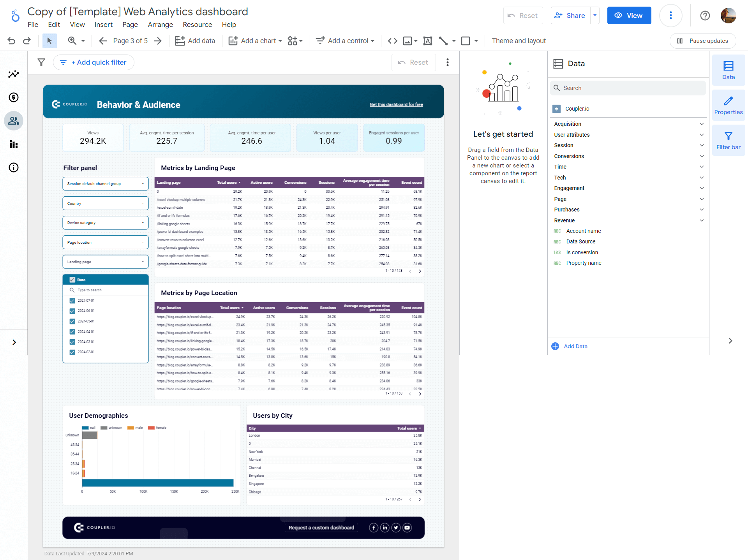Click Pause updates button
Viewport: 748px width, 560px height.
click(x=703, y=41)
